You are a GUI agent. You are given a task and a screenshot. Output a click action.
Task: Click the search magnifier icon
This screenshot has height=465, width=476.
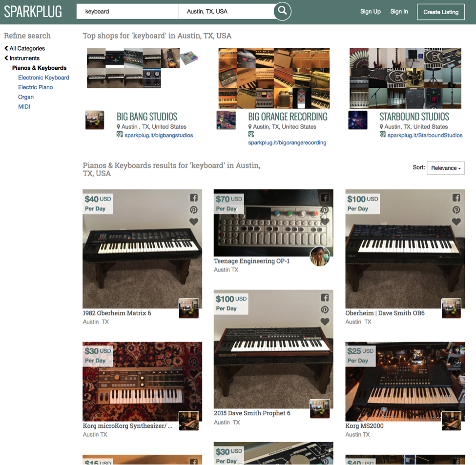(282, 11)
